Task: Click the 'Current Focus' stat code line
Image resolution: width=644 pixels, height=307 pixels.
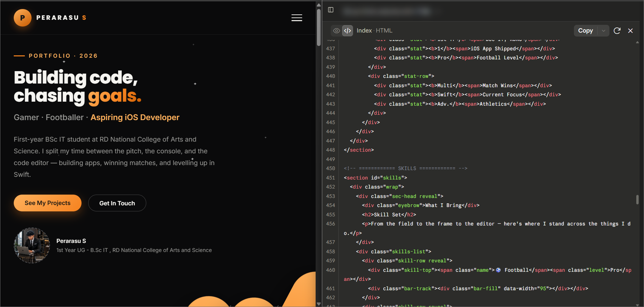Action: (x=468, y=95)
